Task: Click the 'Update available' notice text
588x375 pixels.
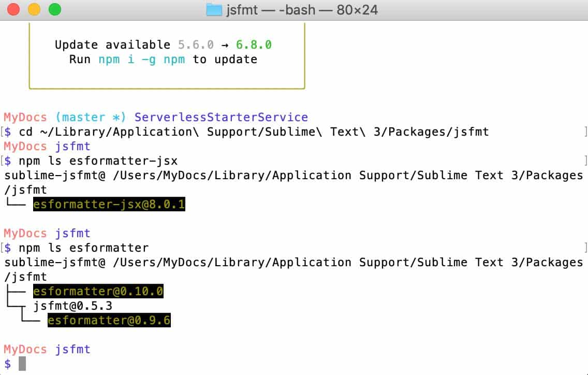Action: click(112, 45)
